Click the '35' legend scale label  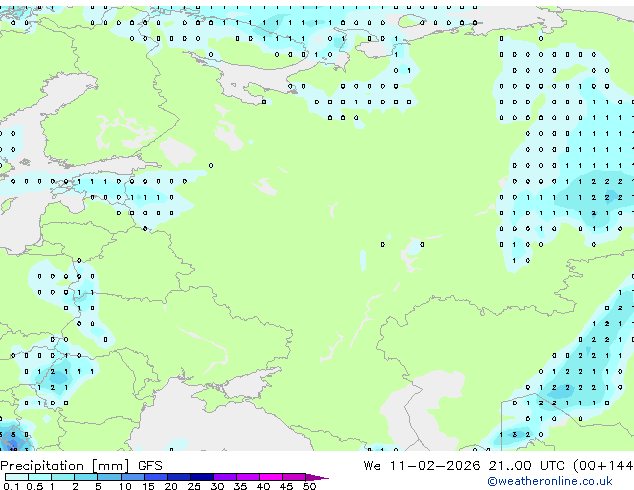tap(240, 486)
